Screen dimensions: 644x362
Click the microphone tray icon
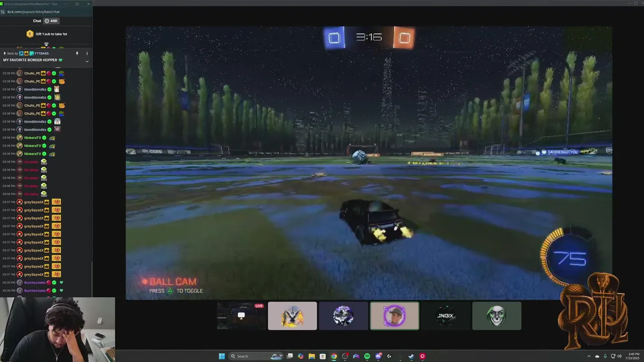point(605,356)
